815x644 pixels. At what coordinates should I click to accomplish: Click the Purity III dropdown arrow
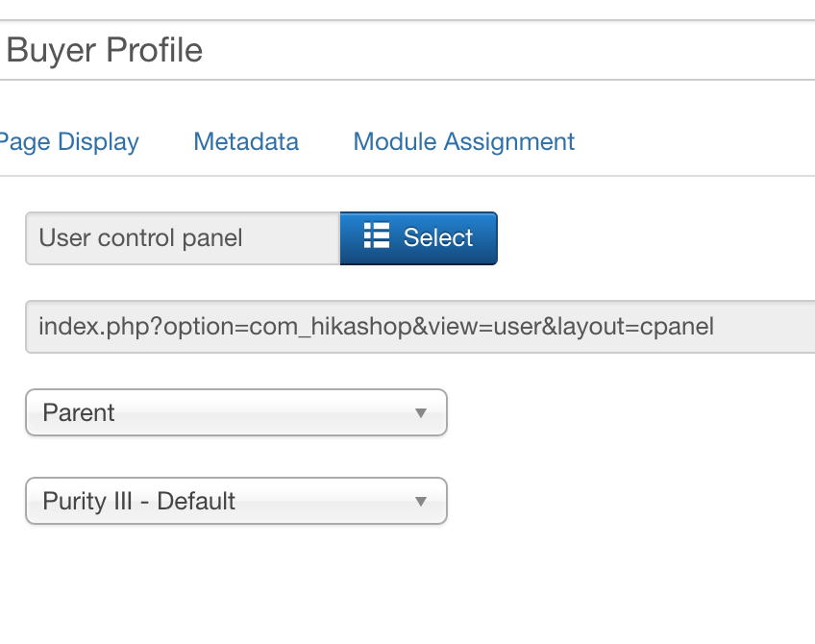tap(420, 502)
